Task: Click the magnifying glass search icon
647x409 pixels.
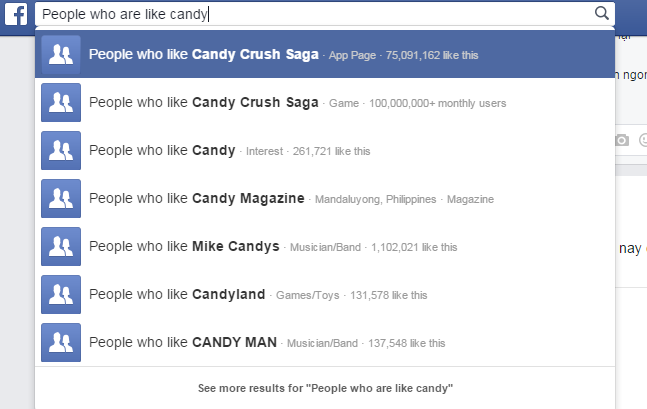Action: click(x=601, y=13)
